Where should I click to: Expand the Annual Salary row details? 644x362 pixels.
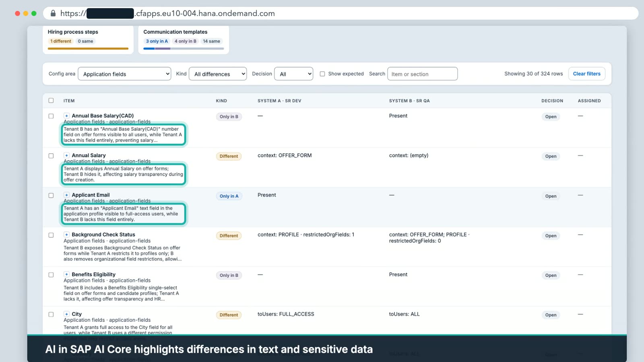click(66, 155)
